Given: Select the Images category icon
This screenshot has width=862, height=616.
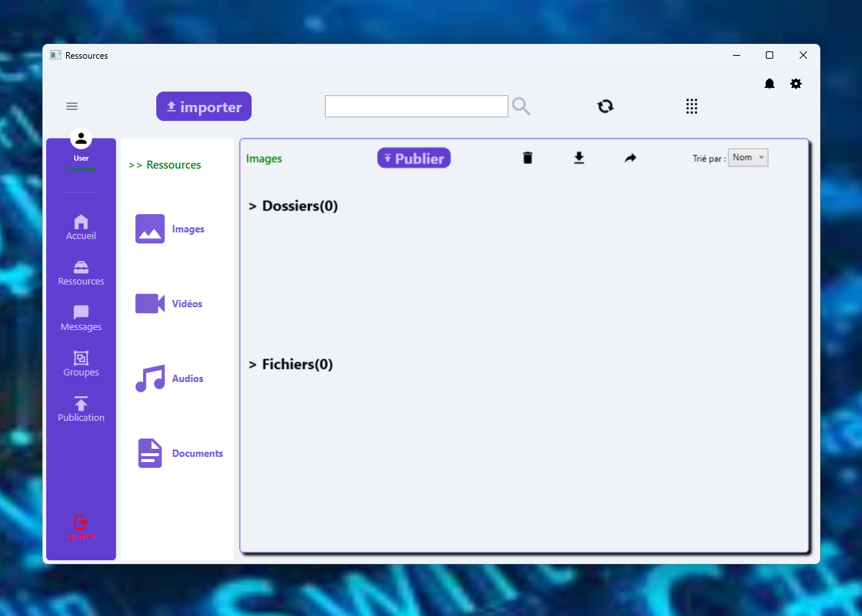Looking at the screenshot, I should [149, 228].
